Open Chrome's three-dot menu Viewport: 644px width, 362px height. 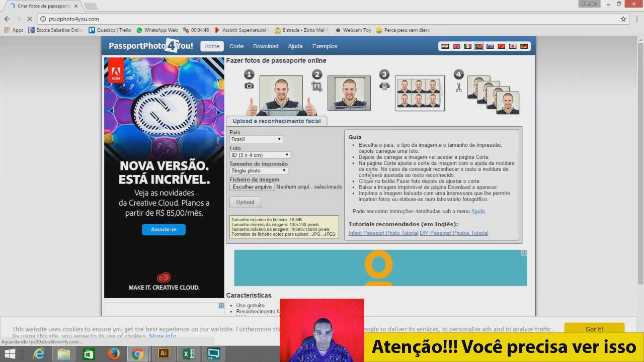636,19
